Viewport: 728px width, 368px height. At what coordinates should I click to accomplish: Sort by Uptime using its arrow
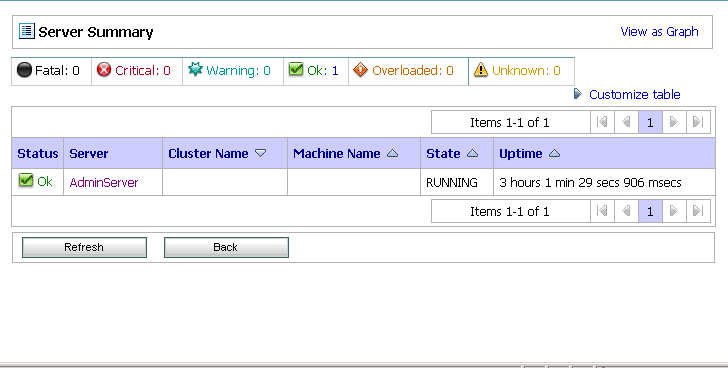point(554,153)
